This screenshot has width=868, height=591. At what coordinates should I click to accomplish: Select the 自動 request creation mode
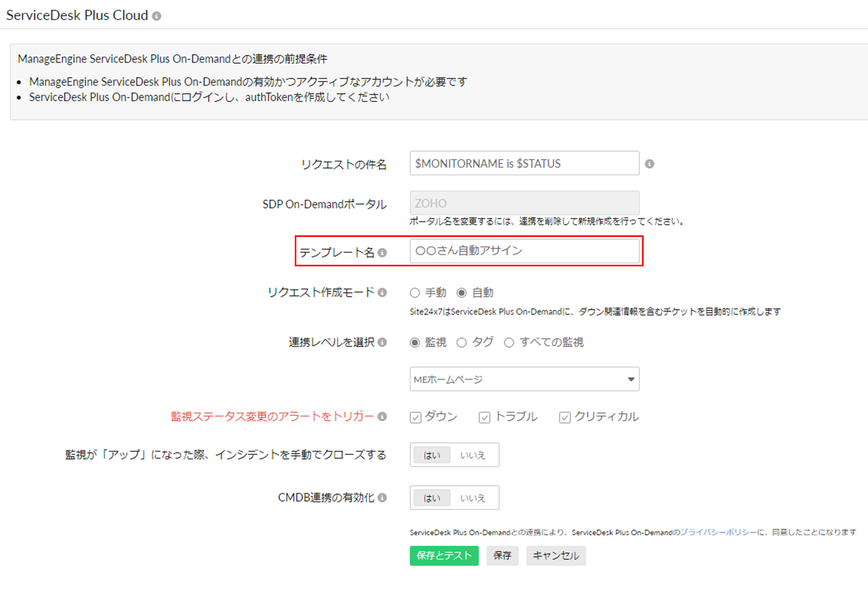pyautogui.click(x=461, y=293)
